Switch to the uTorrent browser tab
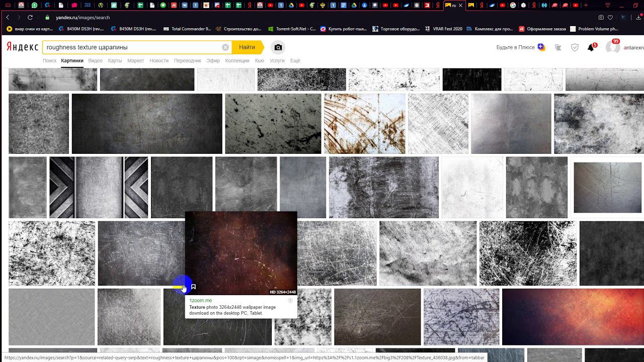Screen dimensions: 644x362 pos(101,6)
